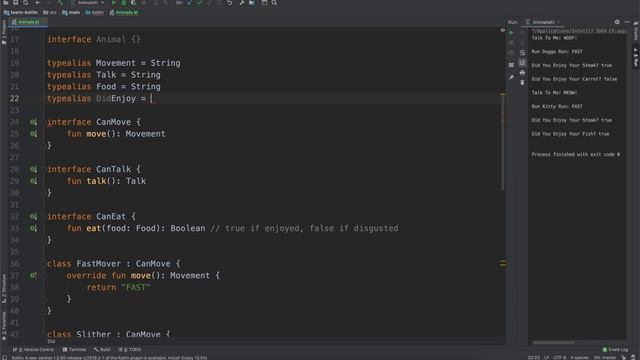
Task: Click the editor vertical scrollbar
Action: click(503, 142)
